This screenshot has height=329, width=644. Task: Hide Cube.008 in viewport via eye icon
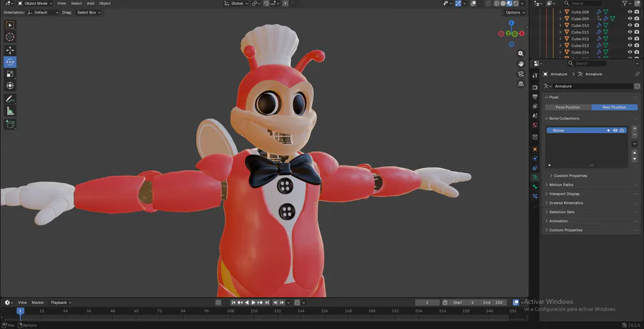pos(630,12)
